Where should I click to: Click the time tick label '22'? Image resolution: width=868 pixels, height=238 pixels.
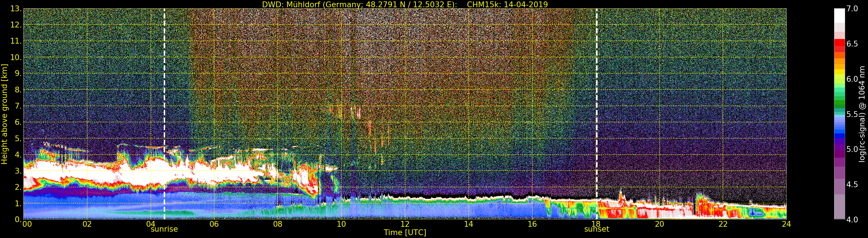[723, 224]
